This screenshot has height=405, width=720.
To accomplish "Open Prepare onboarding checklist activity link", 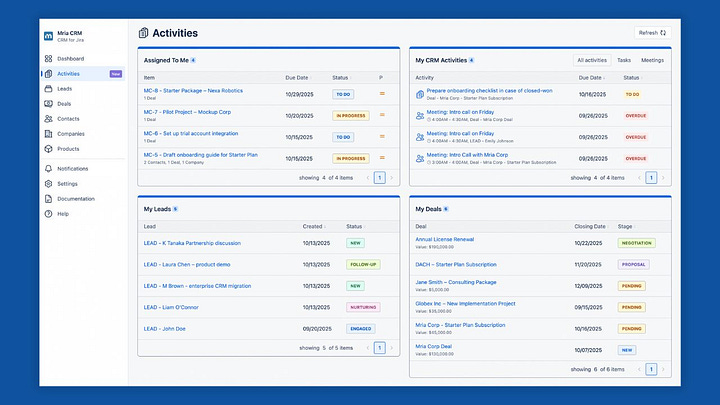I will 489,90.
